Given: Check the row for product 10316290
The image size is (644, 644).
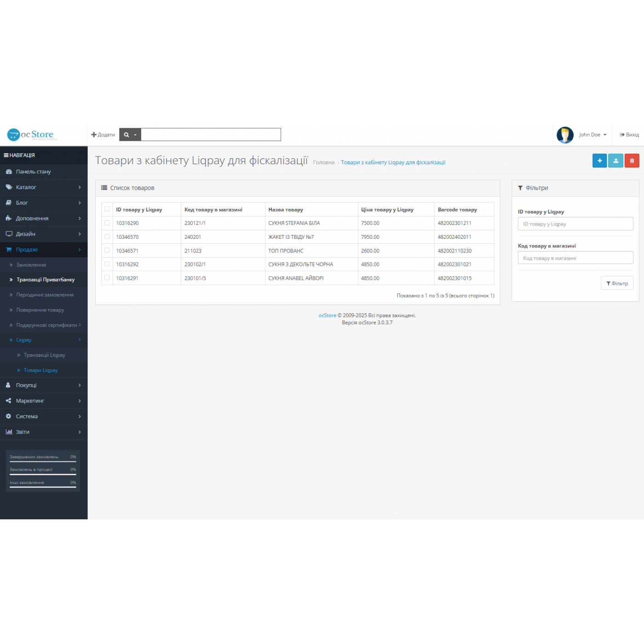Looking at the screenshot, I should (x=107, y=223).
